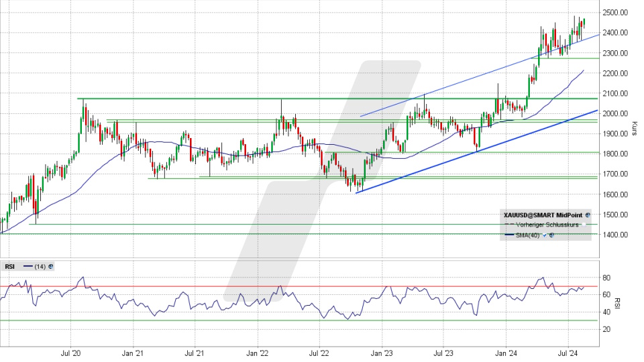Click the (14) RSI period label
The height and width of the screenshot is (362, 644).
pyautogui.click(x=40, y=267)
